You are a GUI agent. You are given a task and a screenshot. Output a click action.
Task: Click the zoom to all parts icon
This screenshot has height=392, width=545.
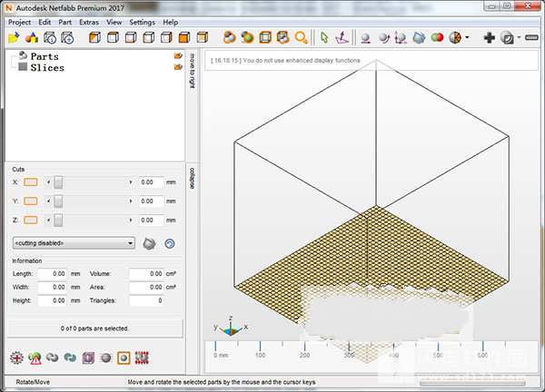pyautogui.click(x=230, y=37)
